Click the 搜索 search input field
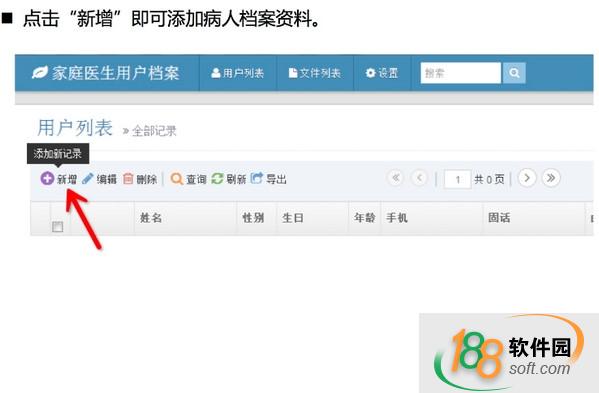 point(461,73)
